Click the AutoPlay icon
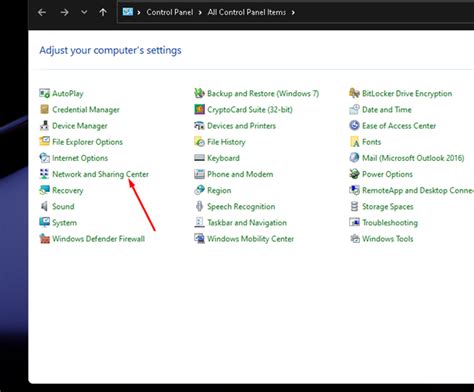The image size is (474, 392). point(44,93)
